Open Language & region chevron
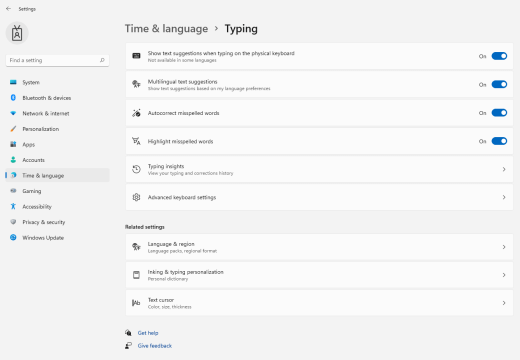The image size is (520, 360). coord(504,247)
